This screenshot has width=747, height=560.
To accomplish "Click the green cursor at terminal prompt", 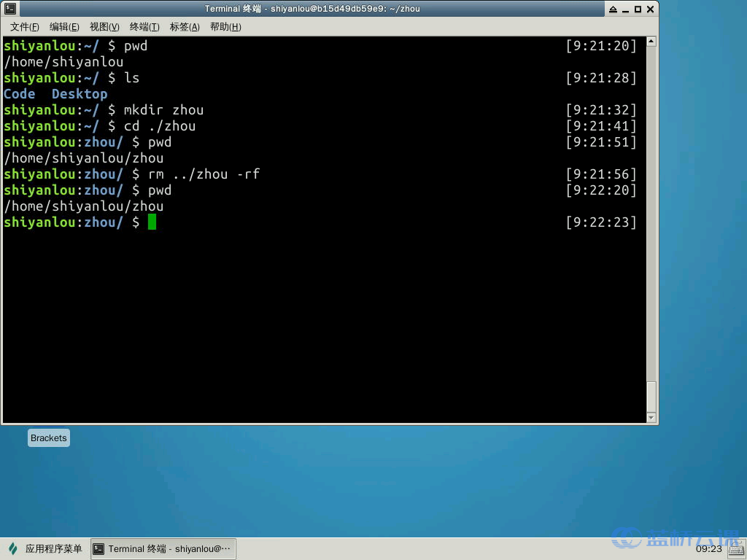I will tap(152, 222).
